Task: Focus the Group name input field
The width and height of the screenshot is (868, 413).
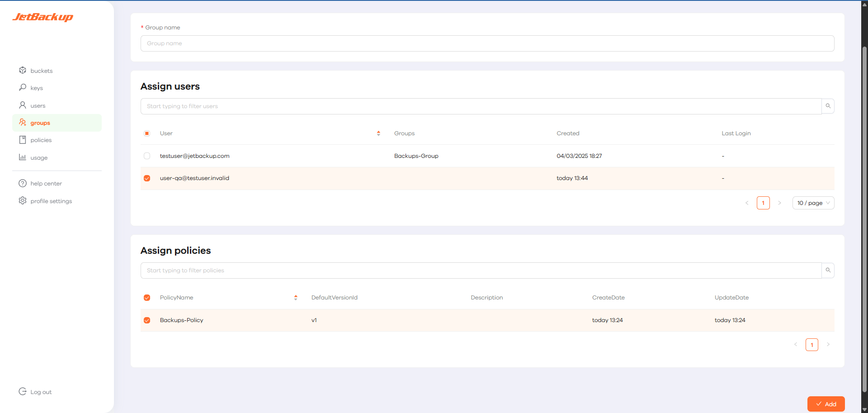Action: coord(487,43)
